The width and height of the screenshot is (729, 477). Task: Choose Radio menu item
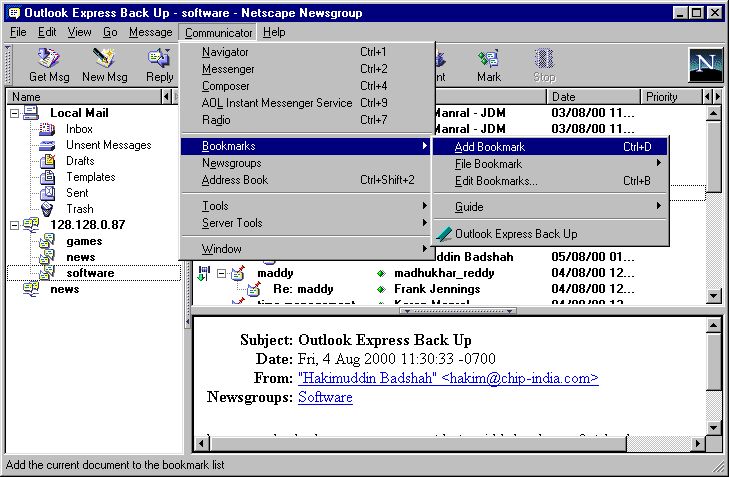[x=305, y=120]
